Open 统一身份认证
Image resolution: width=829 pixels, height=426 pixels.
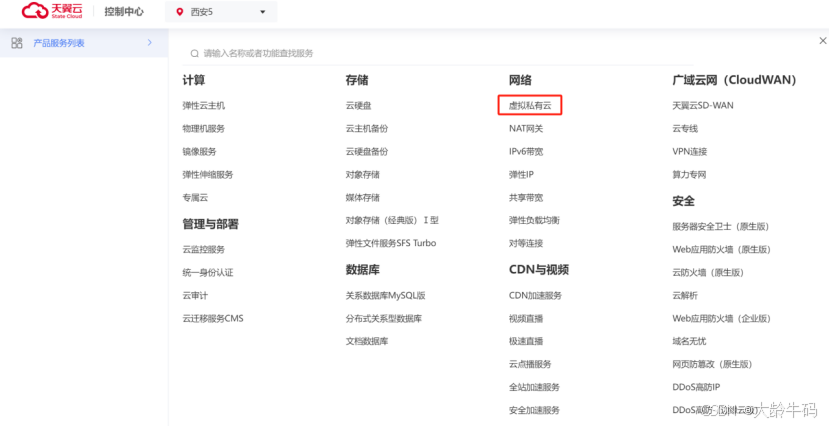208,273
